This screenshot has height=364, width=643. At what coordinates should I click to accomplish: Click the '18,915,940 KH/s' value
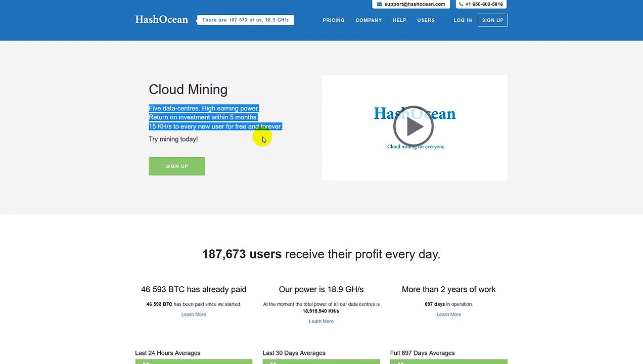coord(320,311)
